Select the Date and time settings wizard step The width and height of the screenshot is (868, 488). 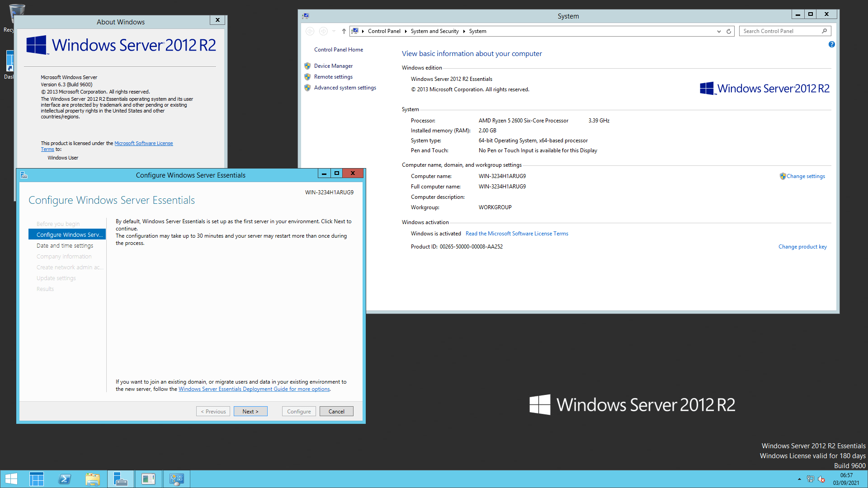coord(65,245)
